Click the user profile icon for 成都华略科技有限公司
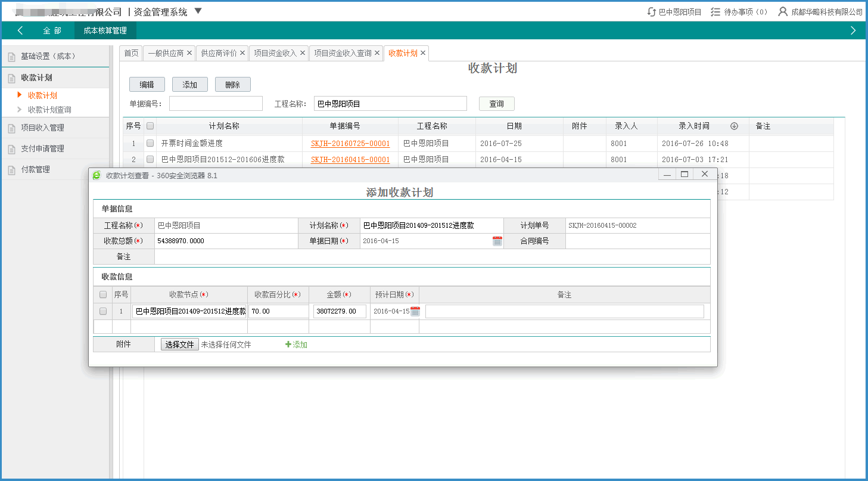This screenshot has height=481, width=868. [x=783, y=12]
